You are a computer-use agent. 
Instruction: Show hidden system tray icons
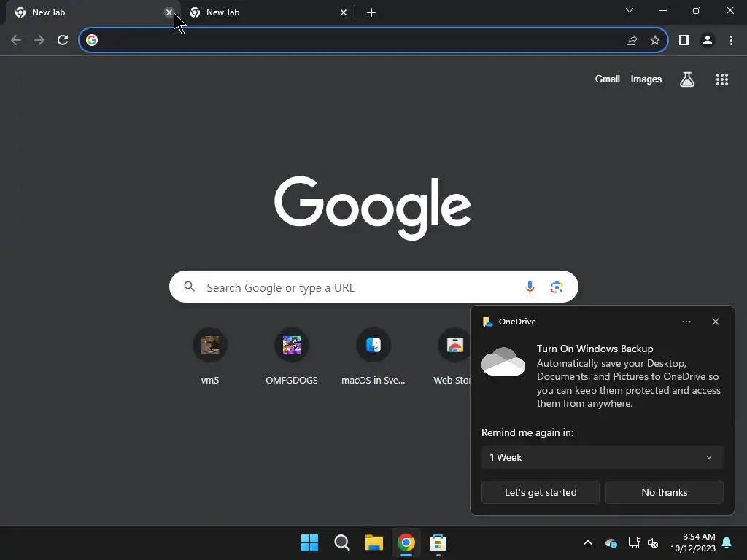coord(588,542)
